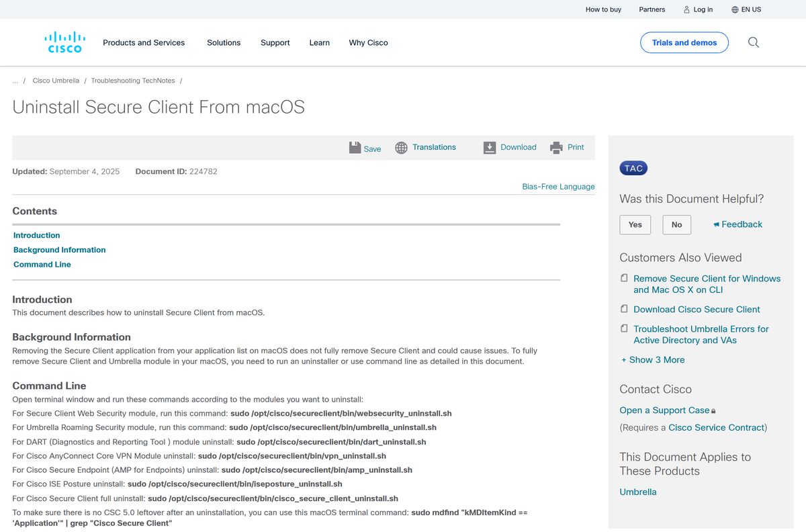Click the Translations globe icon

[401, 148]
